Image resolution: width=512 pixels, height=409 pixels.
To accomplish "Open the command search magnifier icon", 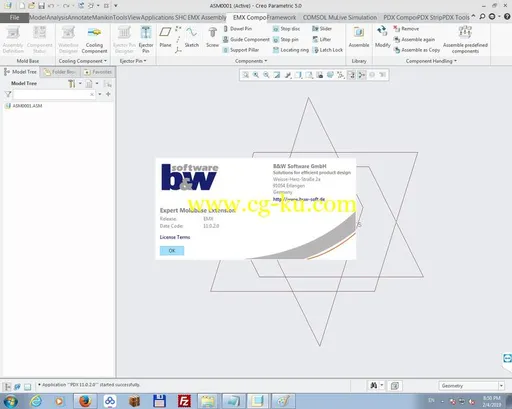I will 482,17.
